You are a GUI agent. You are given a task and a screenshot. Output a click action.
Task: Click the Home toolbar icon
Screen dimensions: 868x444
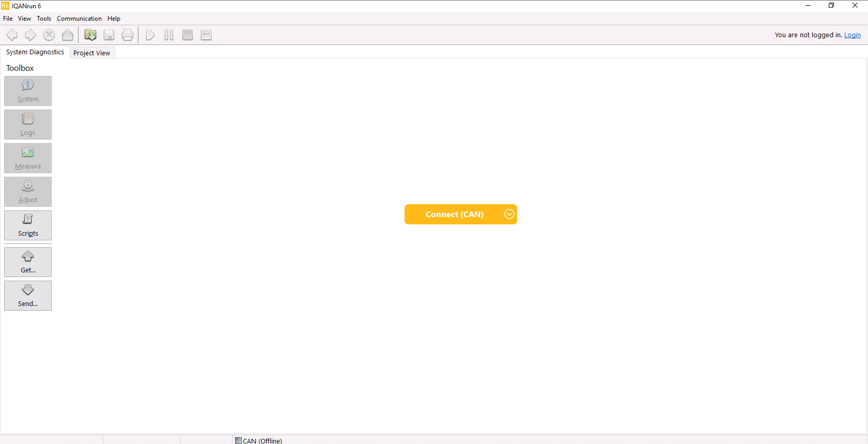pos(67,35)
